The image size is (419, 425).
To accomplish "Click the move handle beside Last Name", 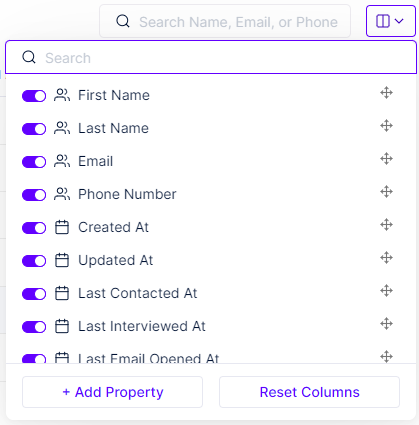I will click(386, 126).
